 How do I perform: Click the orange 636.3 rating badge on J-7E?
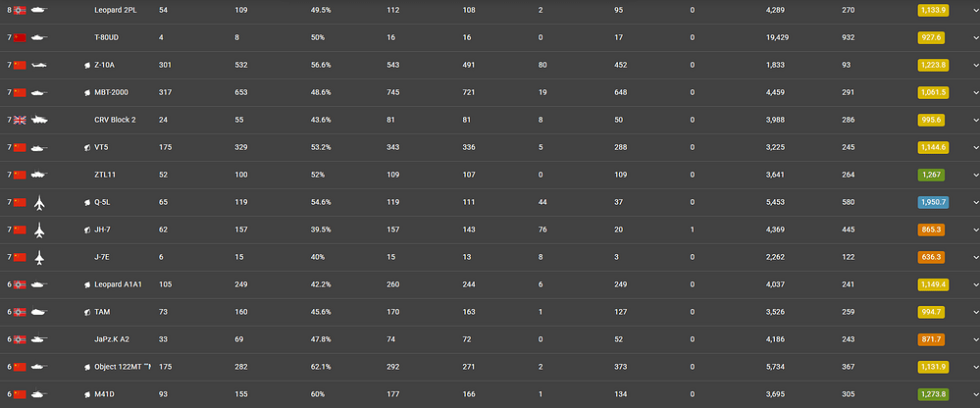[931, 257]
